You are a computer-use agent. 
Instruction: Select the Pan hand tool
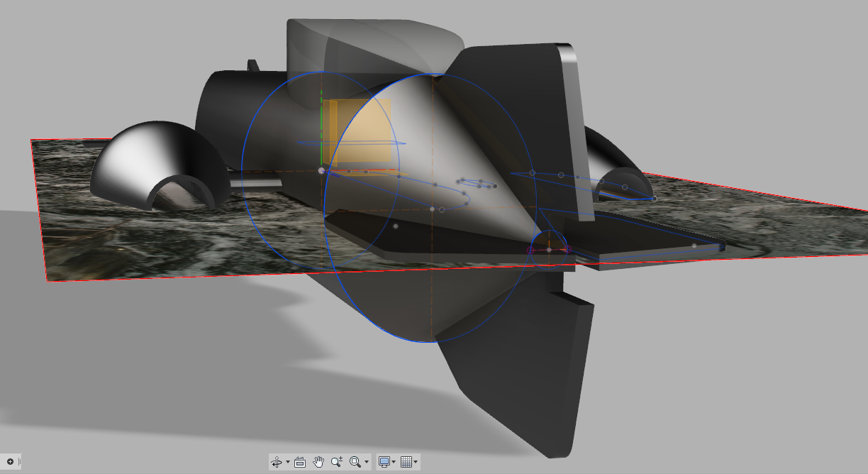[318, 462]
